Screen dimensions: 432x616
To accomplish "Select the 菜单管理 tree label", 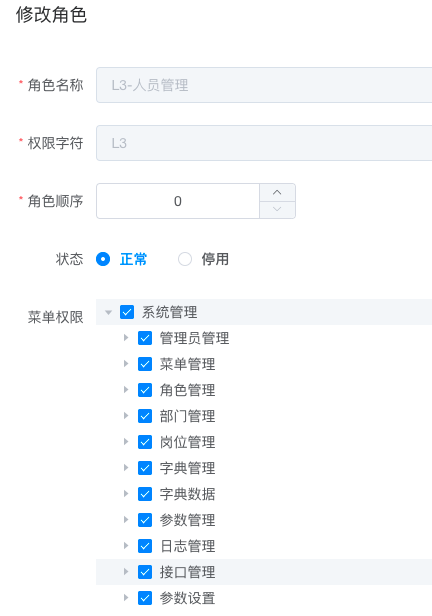I will [x=187, y=364].
